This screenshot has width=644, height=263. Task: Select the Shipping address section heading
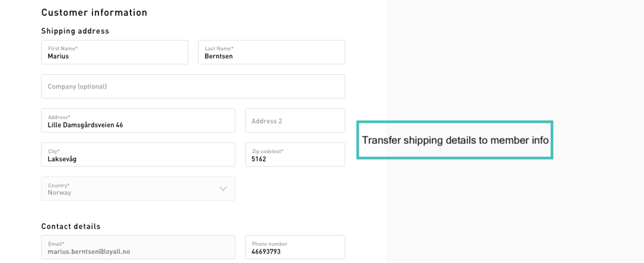coord(75,31)
